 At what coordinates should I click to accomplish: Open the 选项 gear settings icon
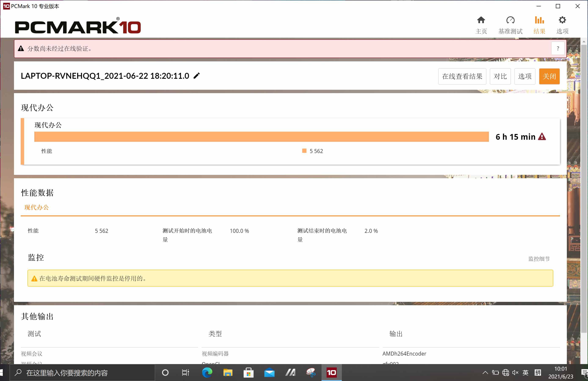pos(562,20)
